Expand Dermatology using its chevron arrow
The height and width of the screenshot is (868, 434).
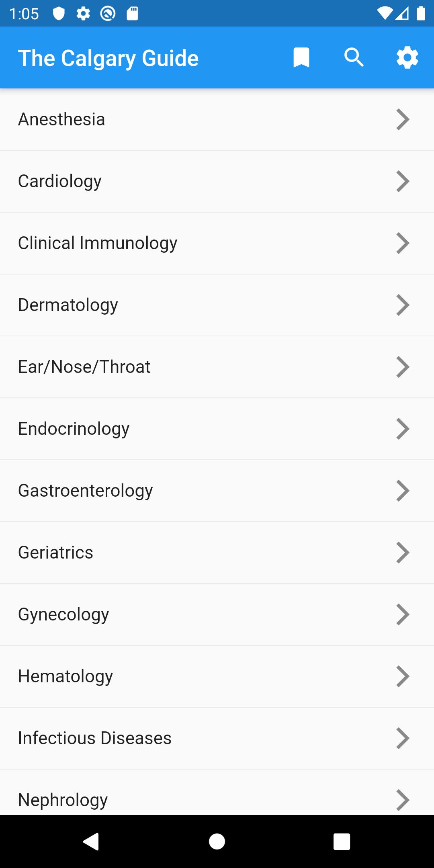(x=403, y=305)
